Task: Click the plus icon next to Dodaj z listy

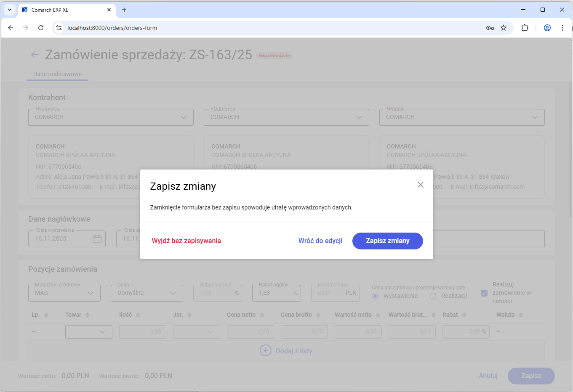Action: coord(266,350)
